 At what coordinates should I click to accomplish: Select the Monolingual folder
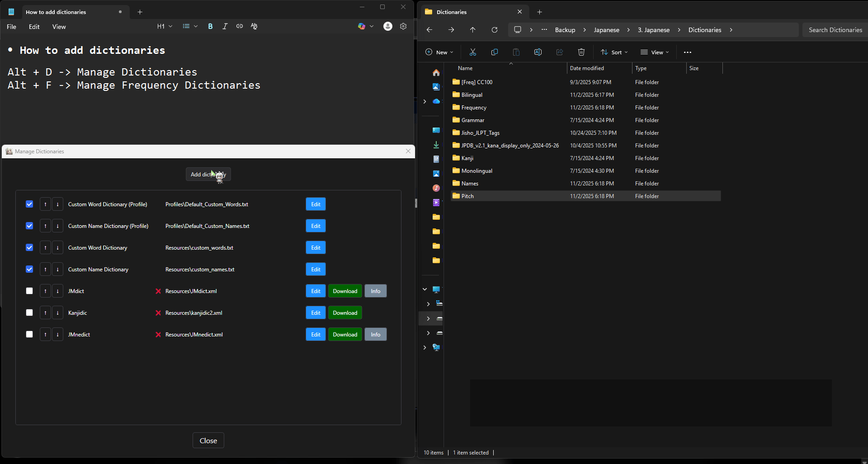[x=586, y=171]
